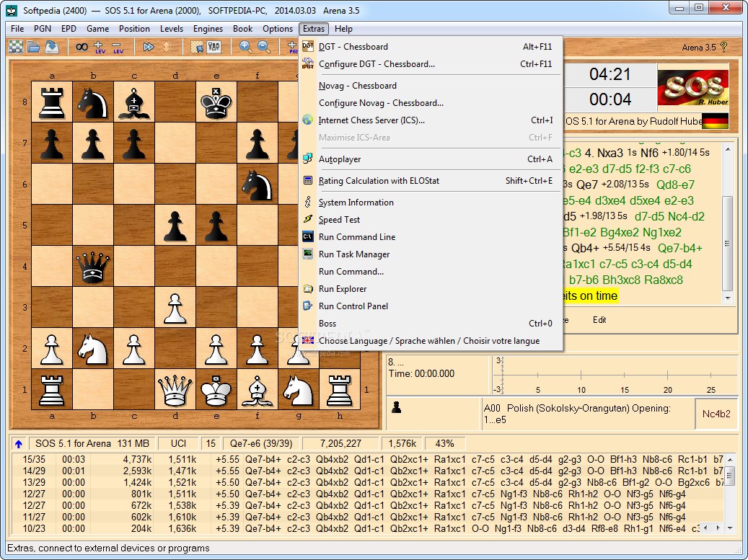Viewport: 748px width, 560px height.
Task: Click the black king on e8
Action: (x=216, y=102)
